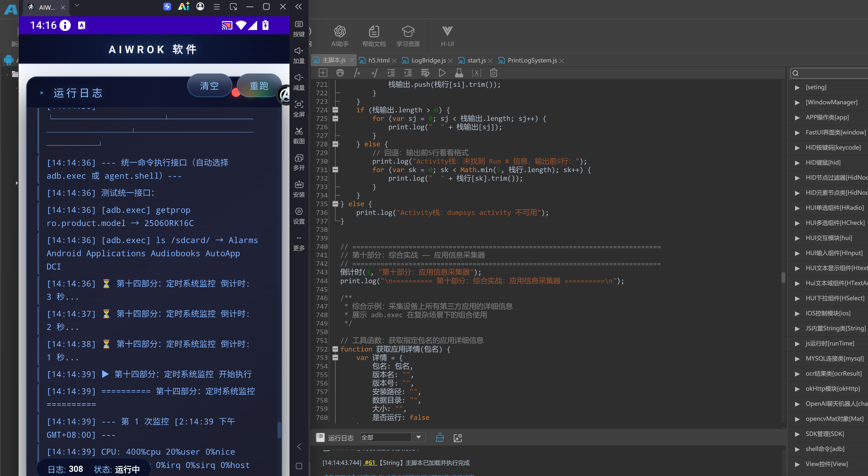868x476 pixels.
Task: Click 安装 to install an APK
Action: (298, 189)
